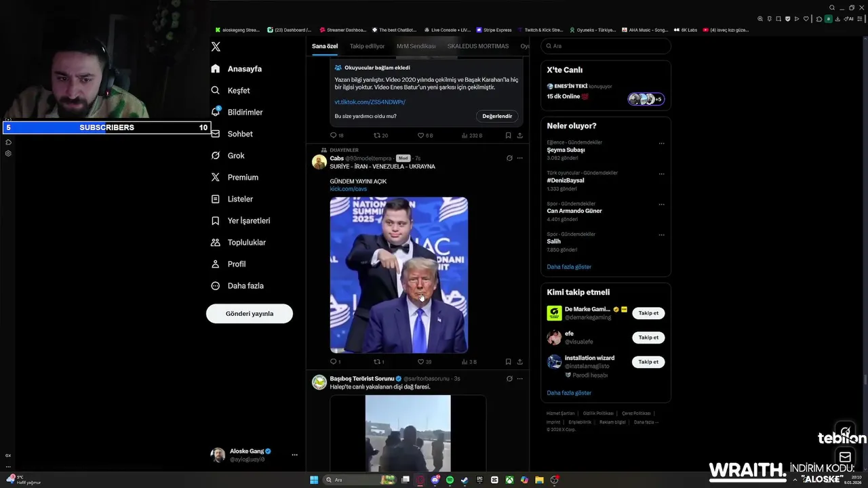Open Topluluklar communities

(x=238, y=242)
